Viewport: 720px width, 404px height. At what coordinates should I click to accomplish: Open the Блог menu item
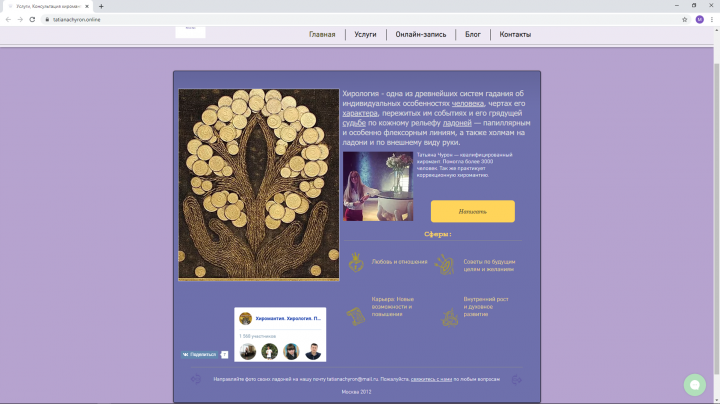(472, 34)
